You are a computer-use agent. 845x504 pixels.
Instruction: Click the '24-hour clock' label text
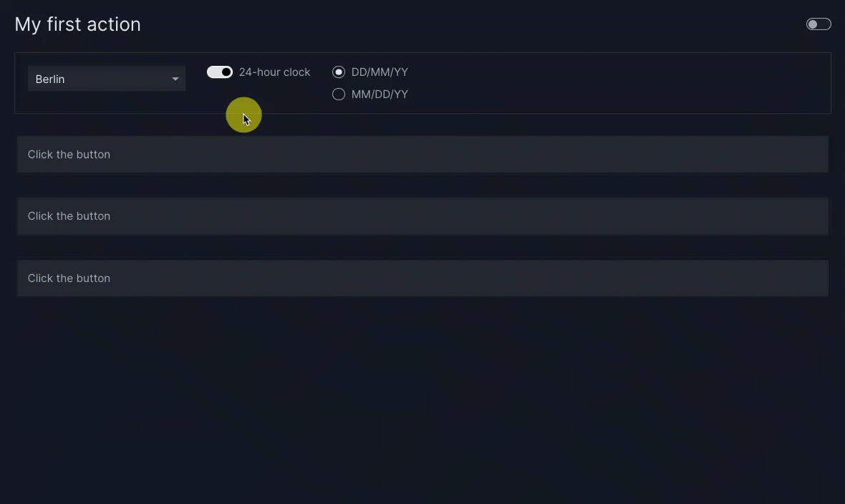tap(274, 72)
